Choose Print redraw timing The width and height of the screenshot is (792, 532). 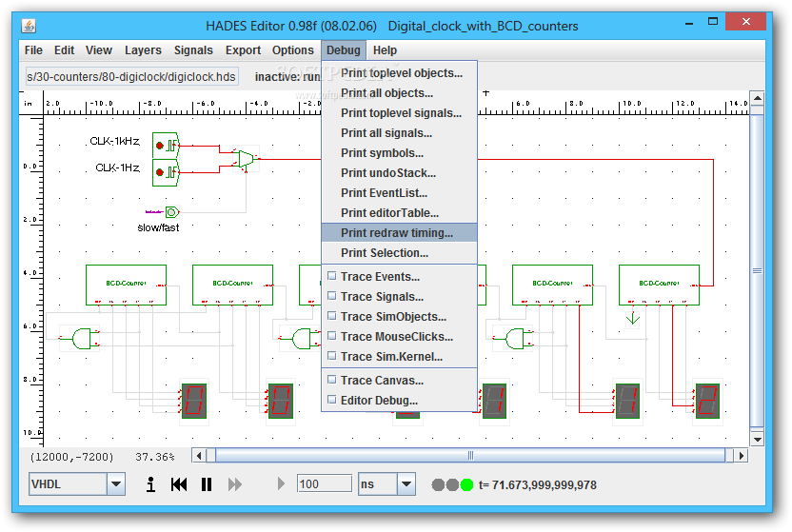[x=400, y=232]
